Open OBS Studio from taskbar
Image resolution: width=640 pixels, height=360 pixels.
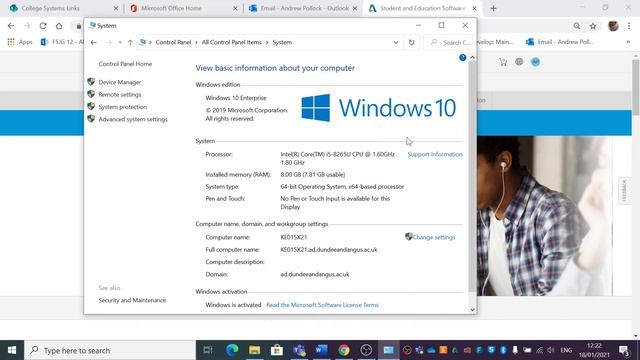pos(366,350)
